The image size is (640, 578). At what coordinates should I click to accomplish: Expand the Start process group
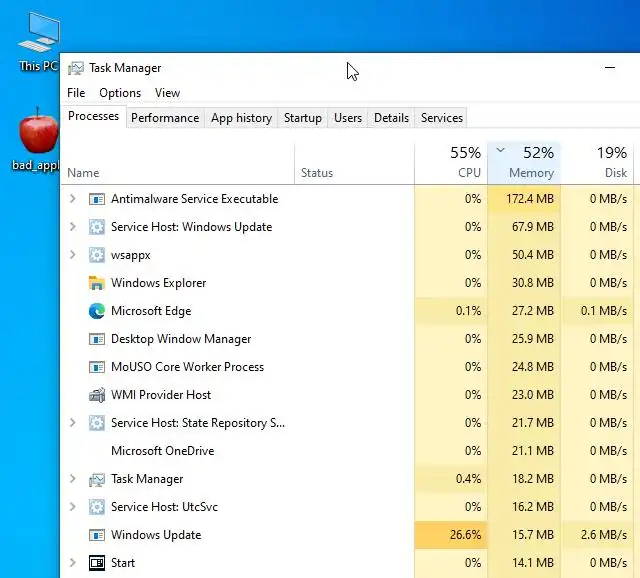73,563
